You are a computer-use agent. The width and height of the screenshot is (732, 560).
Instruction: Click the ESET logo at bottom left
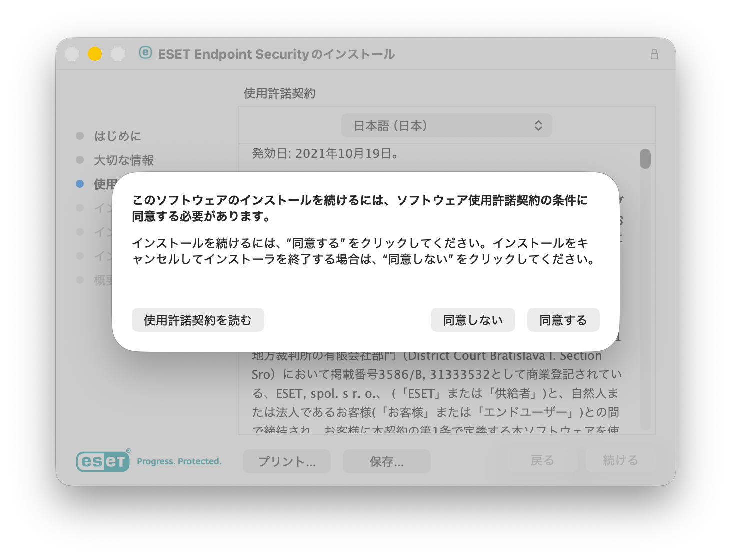(x=103, y=461)
